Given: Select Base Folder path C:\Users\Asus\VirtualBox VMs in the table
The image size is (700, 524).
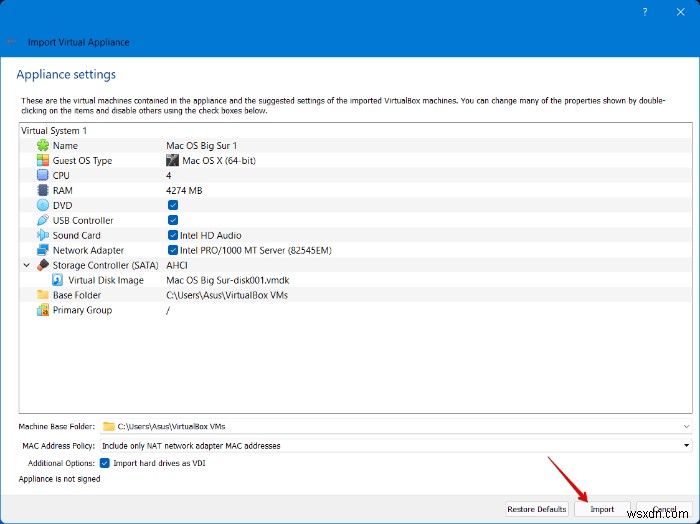Looking at the screenshot, I should [227, 295].
